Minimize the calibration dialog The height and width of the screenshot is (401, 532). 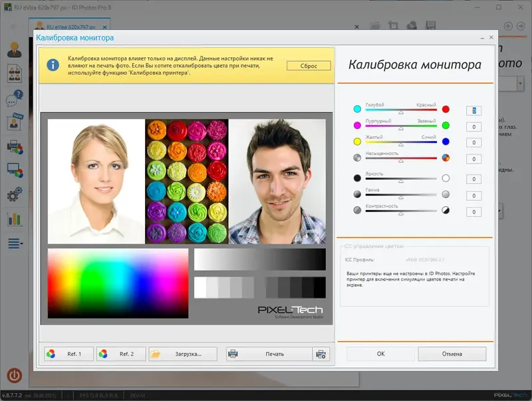tap(481, 38)
